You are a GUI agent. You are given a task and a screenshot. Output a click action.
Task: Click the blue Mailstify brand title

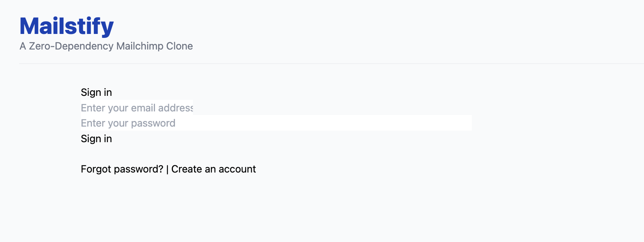tap(66, 26)
